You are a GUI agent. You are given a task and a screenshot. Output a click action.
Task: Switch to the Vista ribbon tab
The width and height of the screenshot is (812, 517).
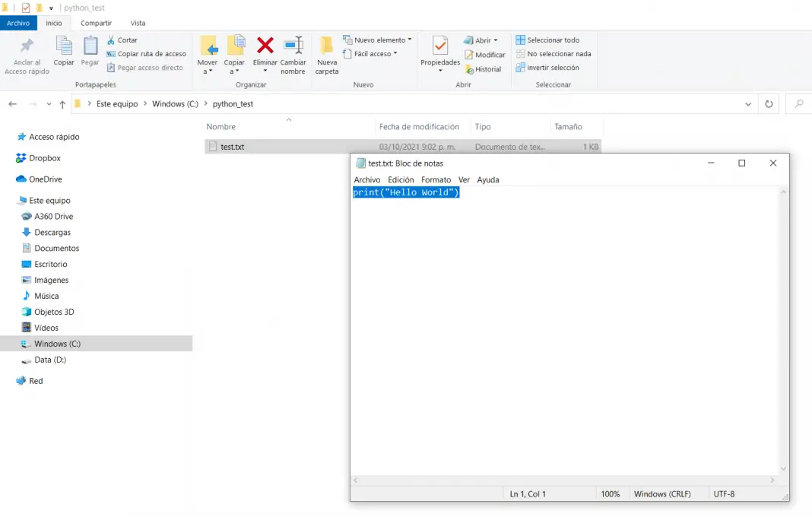pyautogui.click(x=138, y=24)
